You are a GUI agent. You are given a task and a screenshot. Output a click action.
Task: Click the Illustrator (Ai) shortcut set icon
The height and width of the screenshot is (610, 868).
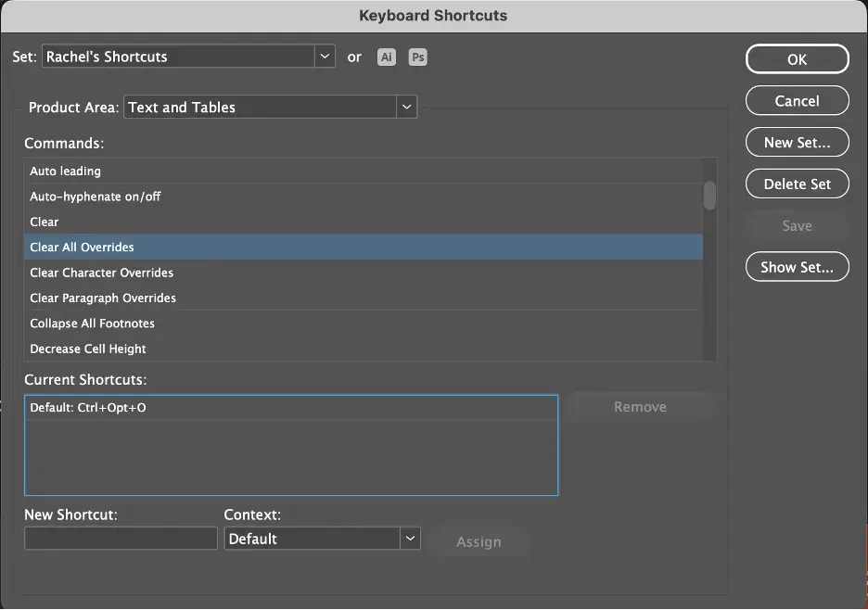click(x=387, y=57)
